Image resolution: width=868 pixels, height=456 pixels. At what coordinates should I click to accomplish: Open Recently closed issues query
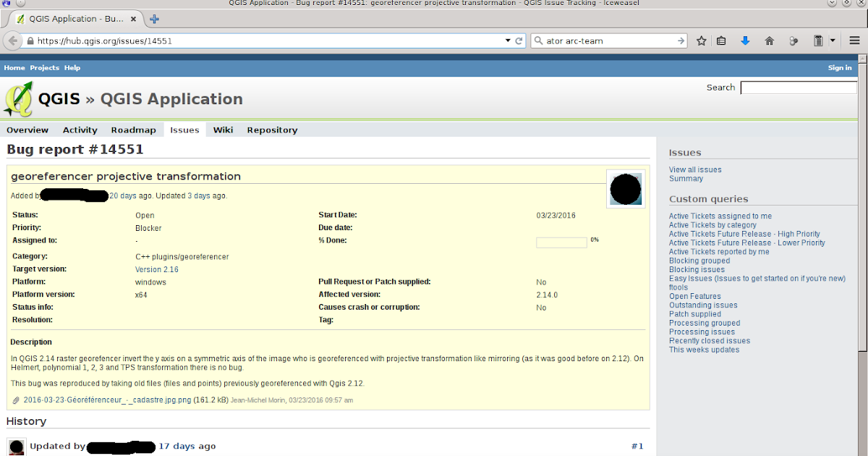click(x=710, y=341)
